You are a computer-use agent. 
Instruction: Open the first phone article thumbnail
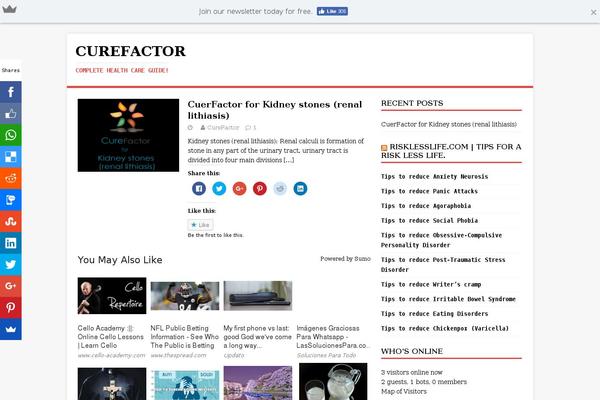(258, 296)
